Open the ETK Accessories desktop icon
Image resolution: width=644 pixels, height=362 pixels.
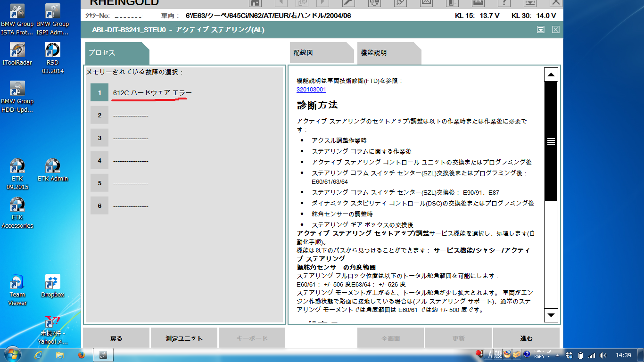click(x=17, y=213)
